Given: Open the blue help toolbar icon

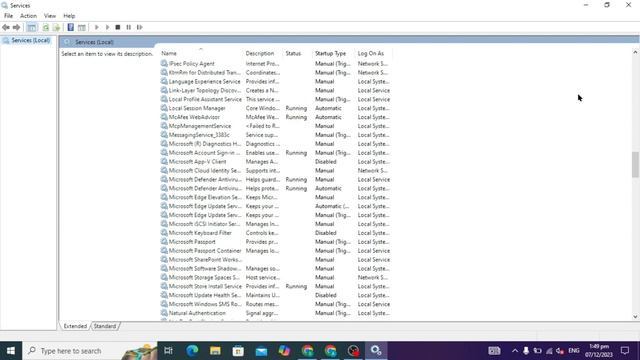Looking at the screenshot, I should [71, 27].
